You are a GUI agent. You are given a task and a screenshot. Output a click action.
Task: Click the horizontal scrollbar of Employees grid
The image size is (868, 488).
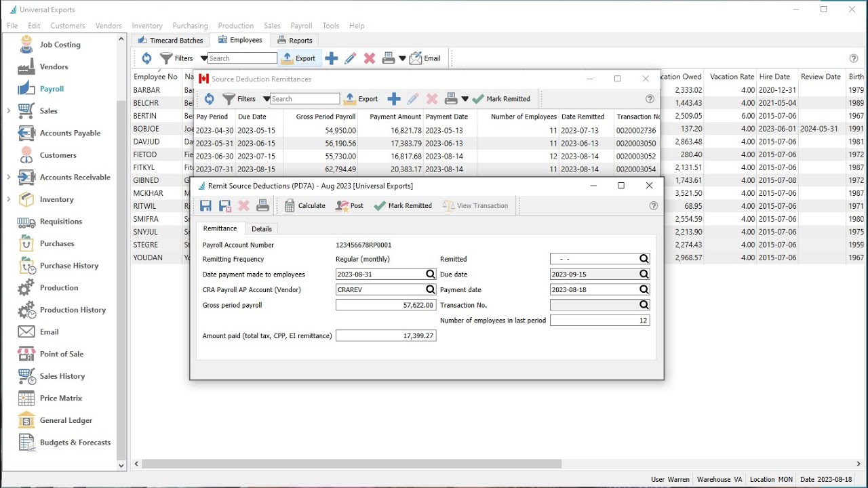[x=351, y=464]
